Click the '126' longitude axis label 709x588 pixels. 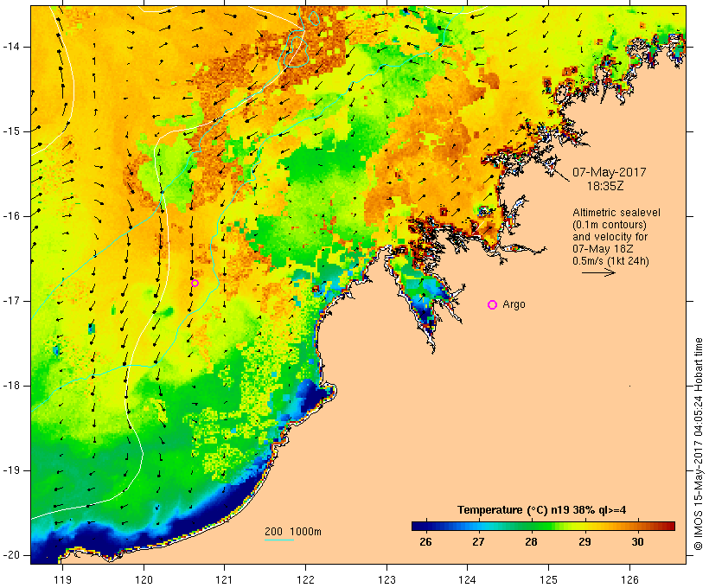[x=629, y=579]
